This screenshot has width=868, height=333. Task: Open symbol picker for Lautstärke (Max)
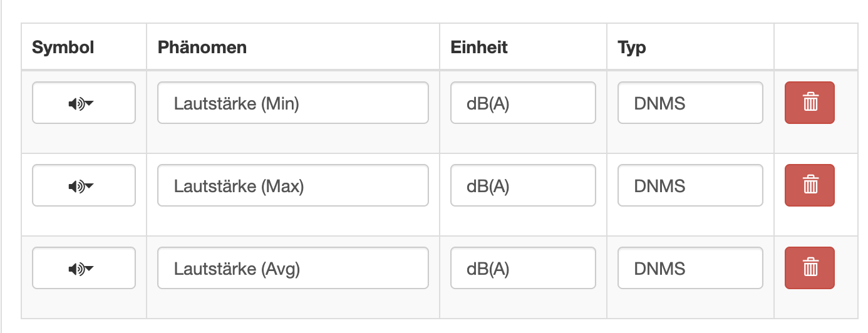coord(83,185)
